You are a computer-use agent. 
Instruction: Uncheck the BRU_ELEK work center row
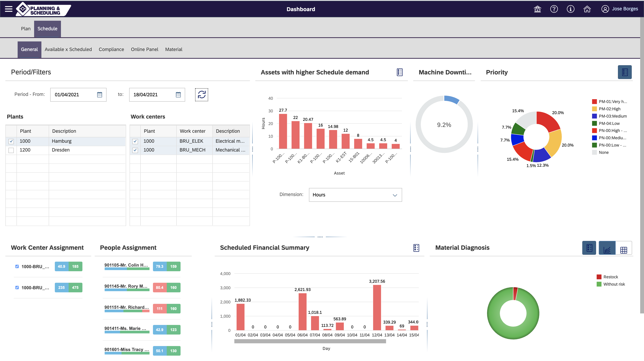[135, 141]
